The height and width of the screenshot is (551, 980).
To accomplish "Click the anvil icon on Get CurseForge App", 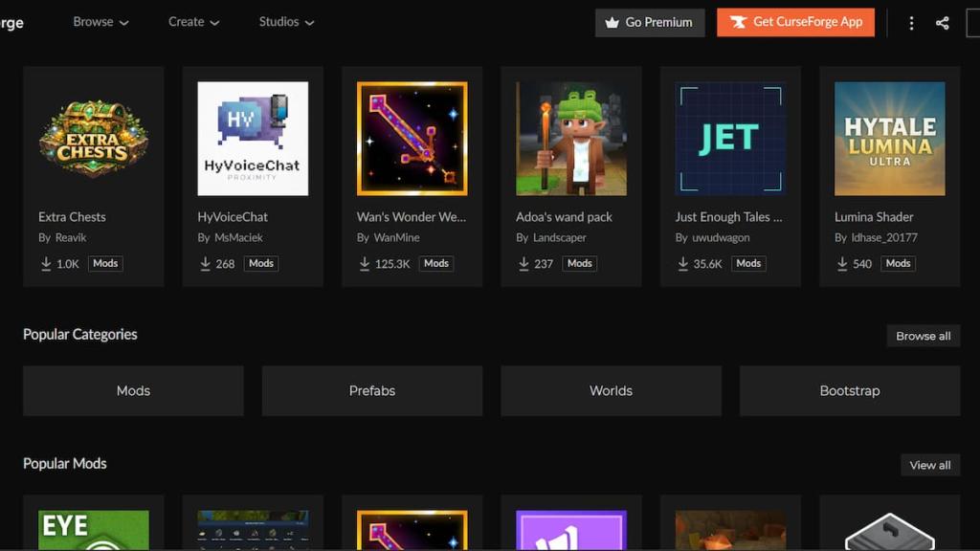I will (740, 22).
